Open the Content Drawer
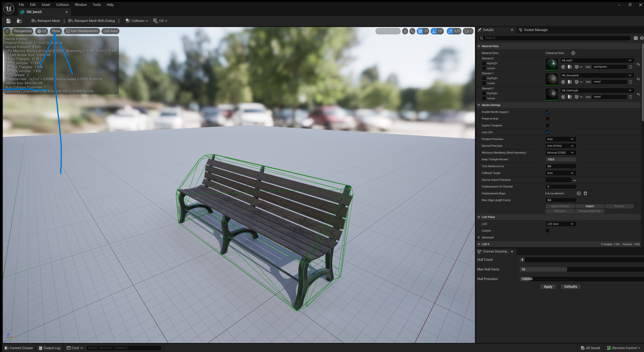Image resolution: width=644 pixels, height=352 pixels. (x=19, y=348)
